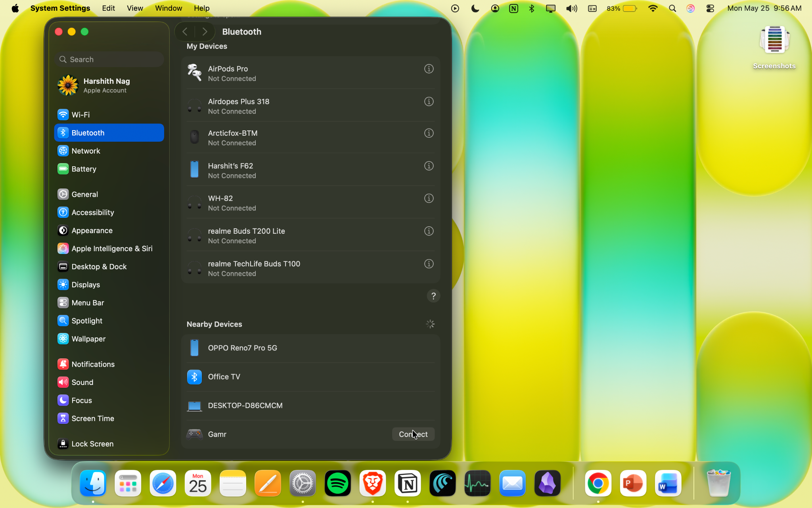This screenshot has width=812, height=508.
Task: Open Harshith Nag Apple Account
Action: click(x=109, y=85)
